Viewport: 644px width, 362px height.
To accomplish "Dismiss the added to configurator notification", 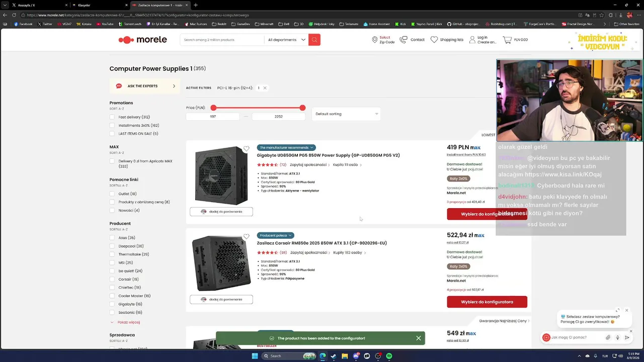I will [x=418, y=338].
